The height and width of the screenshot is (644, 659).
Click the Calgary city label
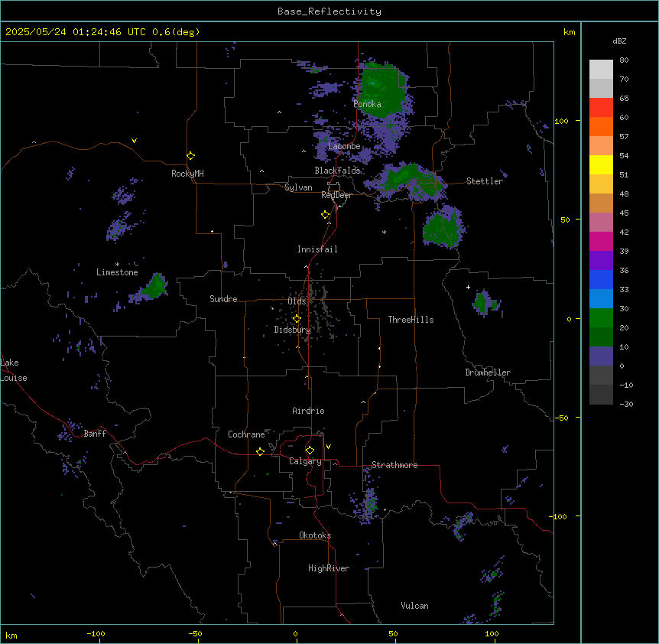[x=306, y=461]
